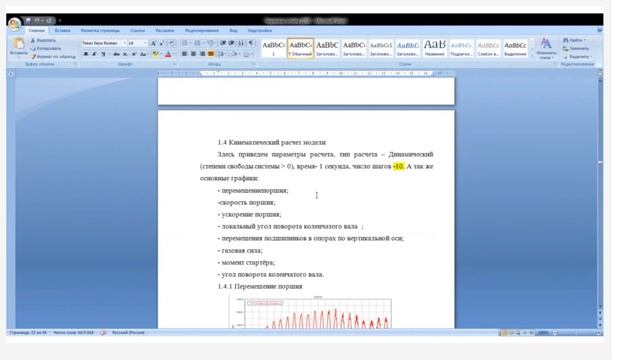This screenshot has width=640, height=360.
Task: Open the font size 14 dropdown
Action: 145,43
